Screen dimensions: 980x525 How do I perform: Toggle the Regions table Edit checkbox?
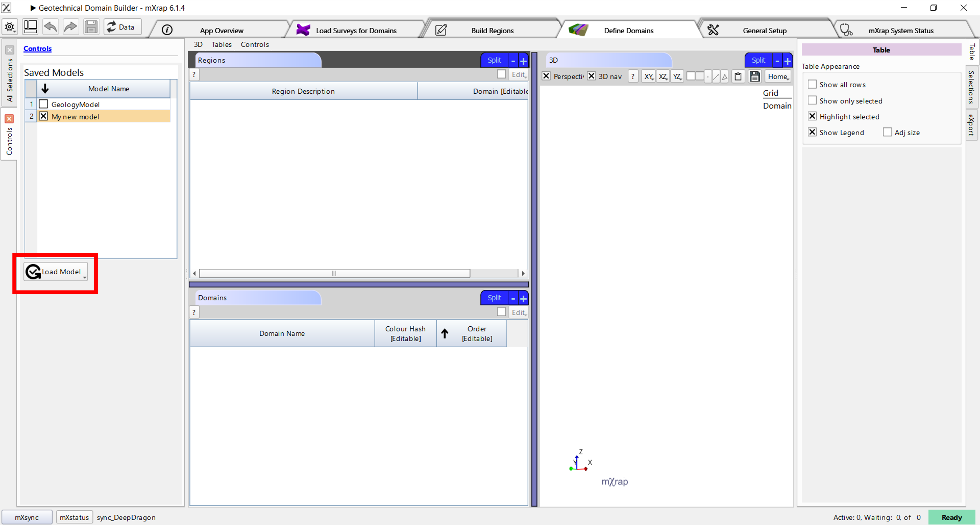click(501, 74)
